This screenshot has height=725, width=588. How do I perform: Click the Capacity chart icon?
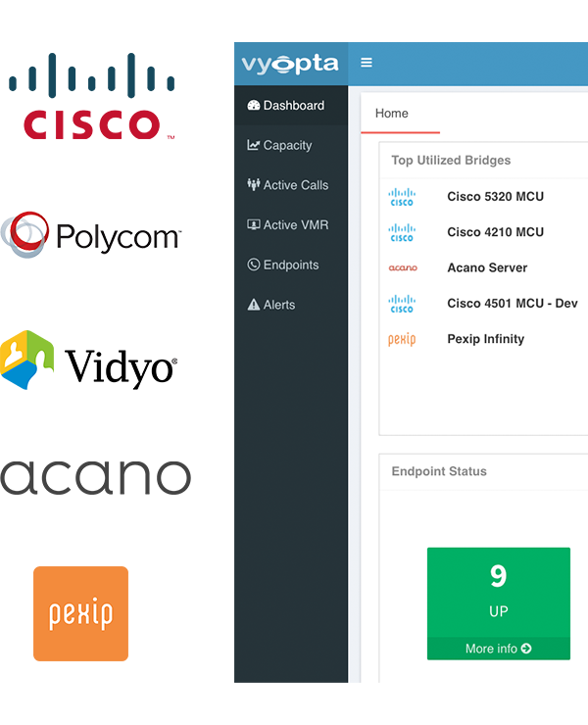(x=254, y=145)
